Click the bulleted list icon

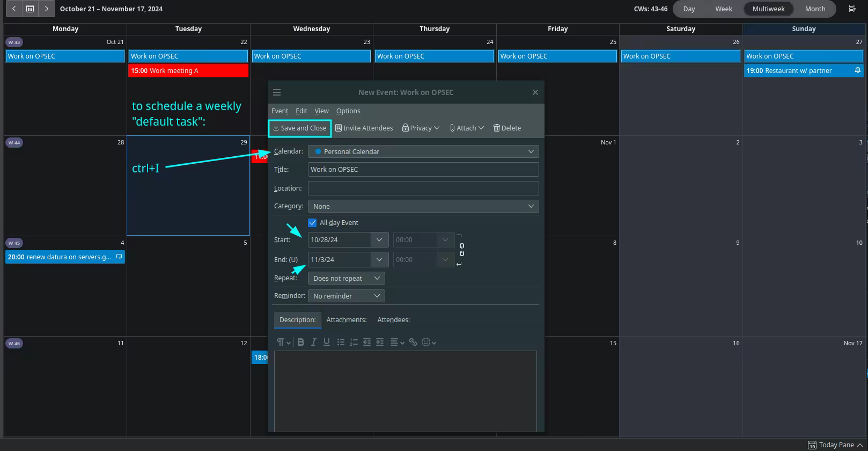pyautogui.click(x=341, y=342)
